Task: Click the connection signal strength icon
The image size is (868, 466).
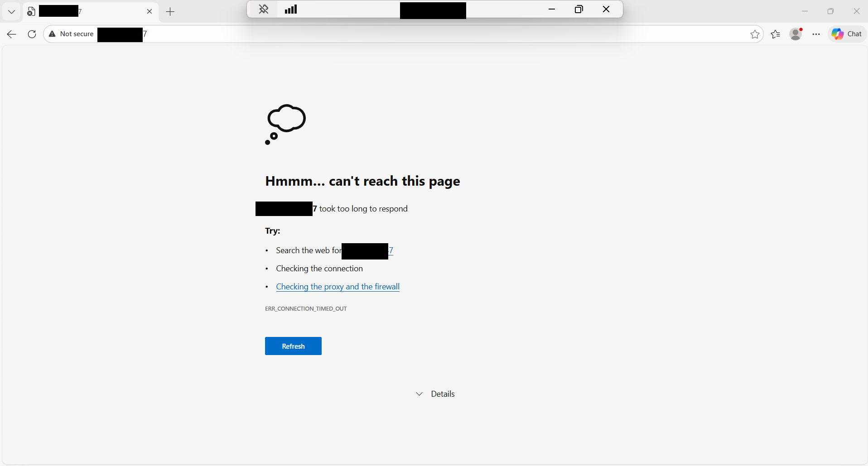Action: 291,9
